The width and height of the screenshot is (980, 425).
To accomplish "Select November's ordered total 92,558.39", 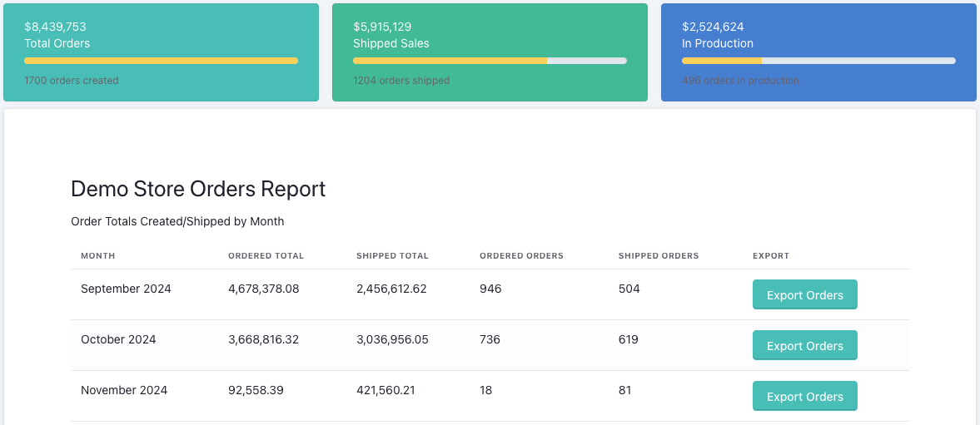I will [x=256, y=390].
